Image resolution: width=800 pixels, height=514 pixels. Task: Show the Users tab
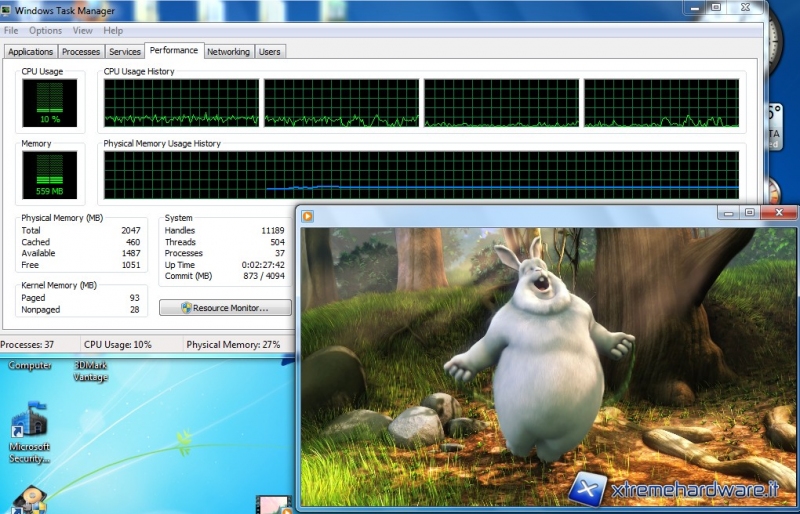pyautogui.click(x=270, y=52)
